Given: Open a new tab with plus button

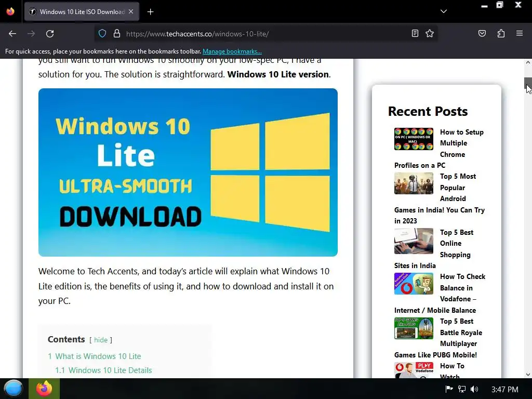Looking at the screenshot, I should 150,12.
